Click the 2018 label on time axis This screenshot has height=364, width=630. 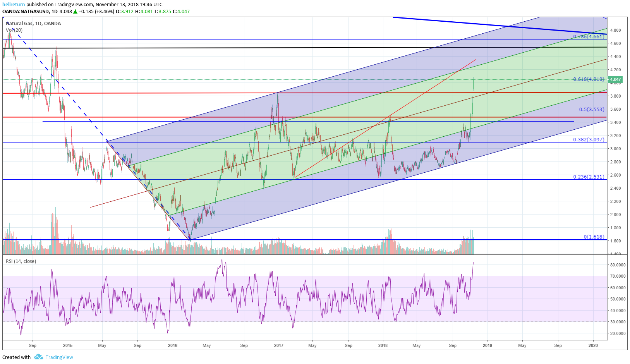click(x=383, y=345)
